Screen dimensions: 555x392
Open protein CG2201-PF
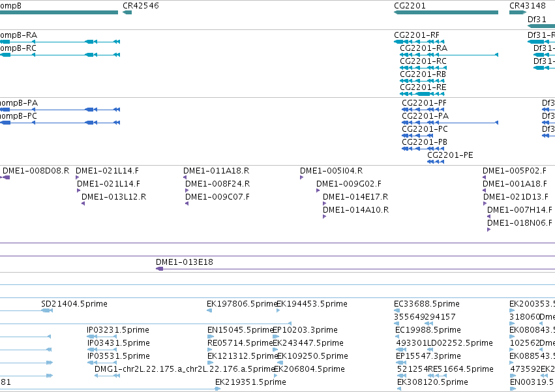(424, 103)
